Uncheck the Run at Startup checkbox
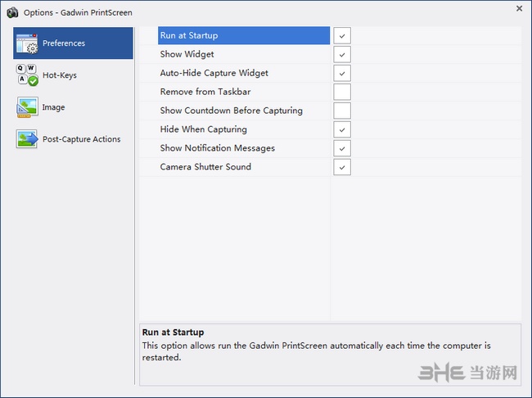The height and width of the screenshot is (398, 532). (x=341, y=35)
